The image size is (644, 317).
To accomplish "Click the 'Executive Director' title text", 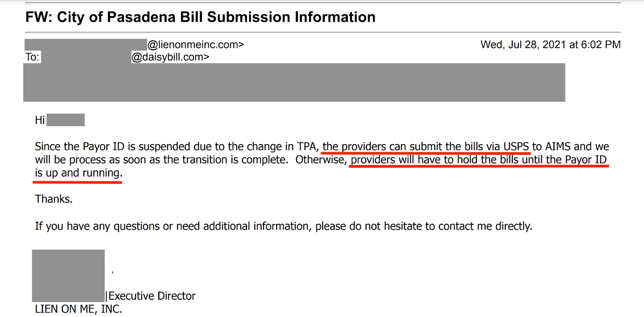I will [152, 296].
